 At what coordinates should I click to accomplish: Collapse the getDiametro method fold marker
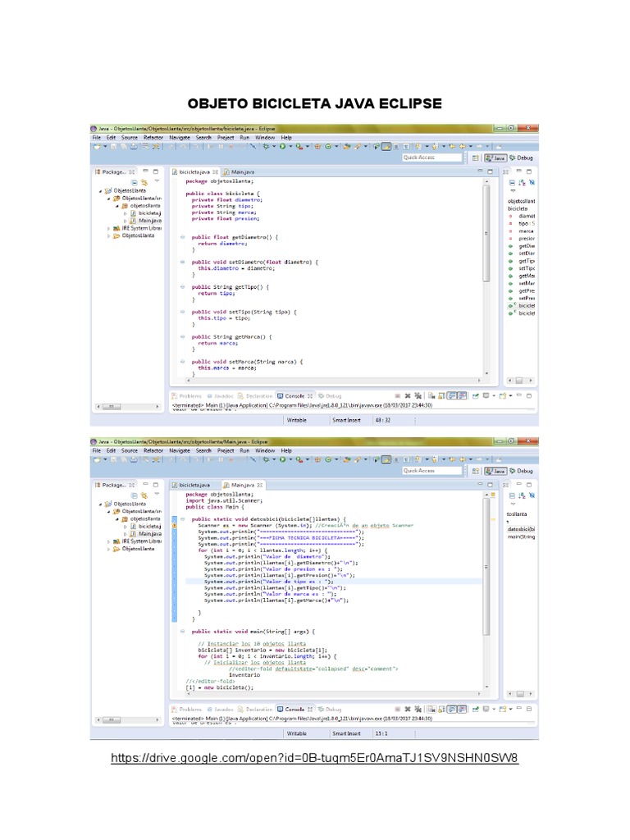pyautogui.click(x=182, y=237)
